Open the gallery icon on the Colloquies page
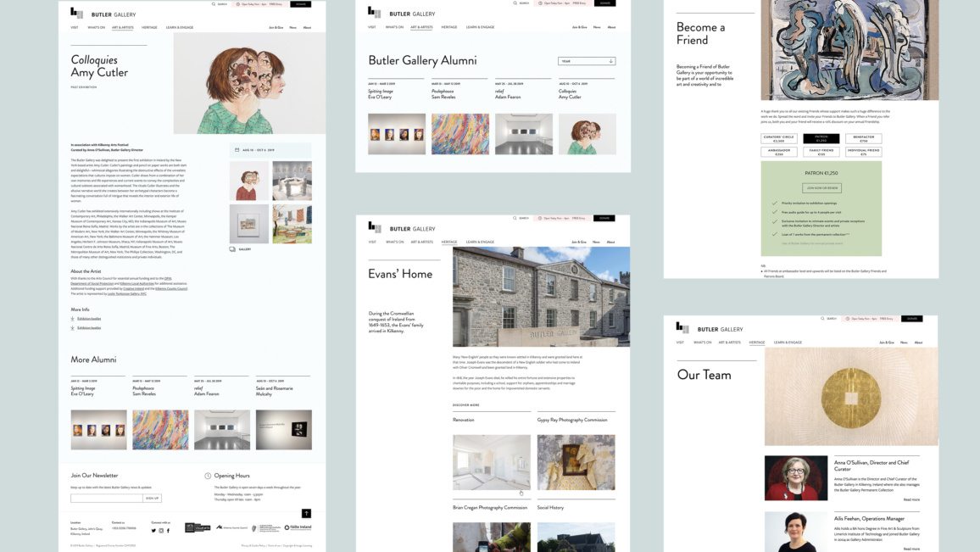The image size is (980, 552). (232, 249)
